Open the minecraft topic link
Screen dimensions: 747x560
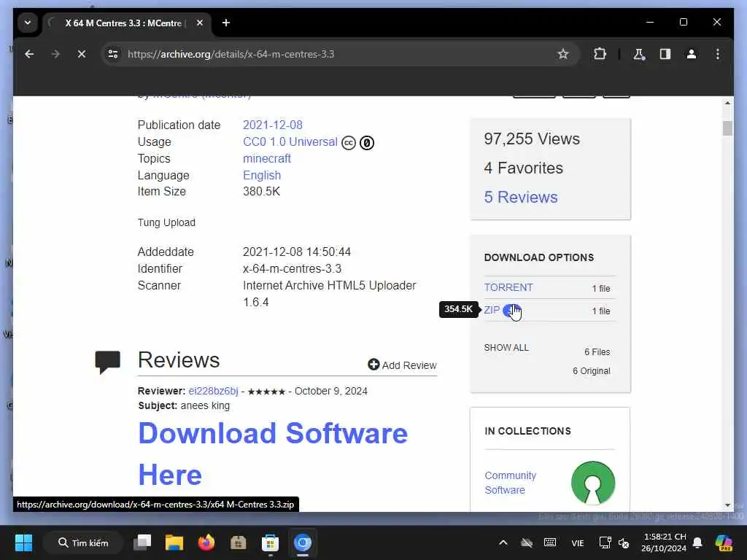tap(267, 158)
